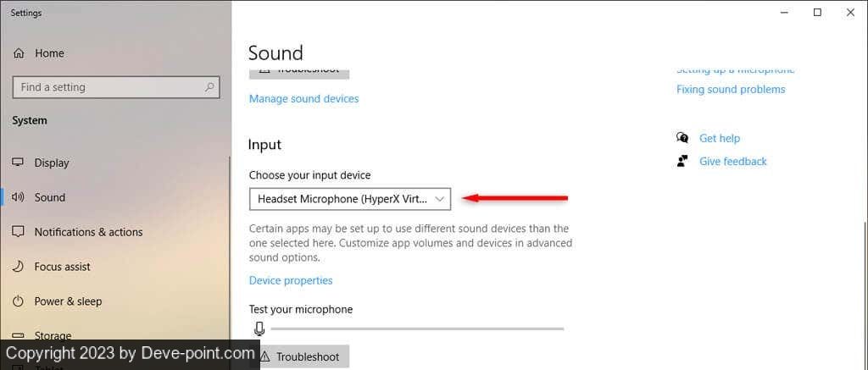868x370 pixels.
Task: Click the Give feedback person icon
Action: [x=682, y=161]
